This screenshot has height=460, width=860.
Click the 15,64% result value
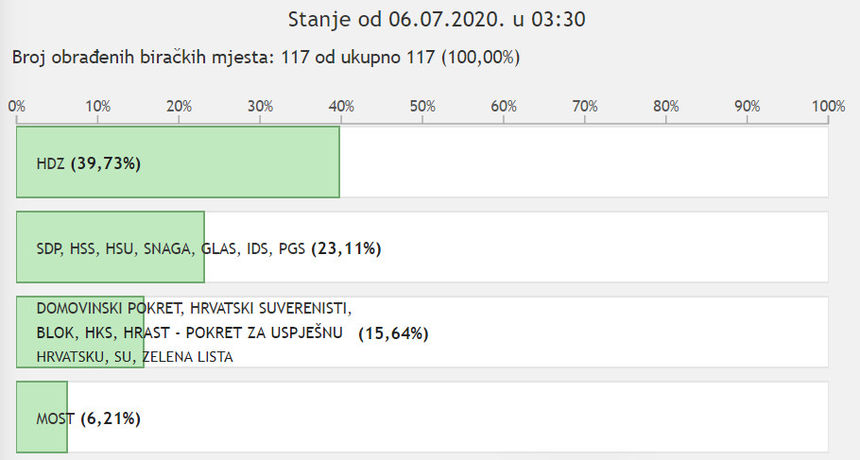click(393, 333)
